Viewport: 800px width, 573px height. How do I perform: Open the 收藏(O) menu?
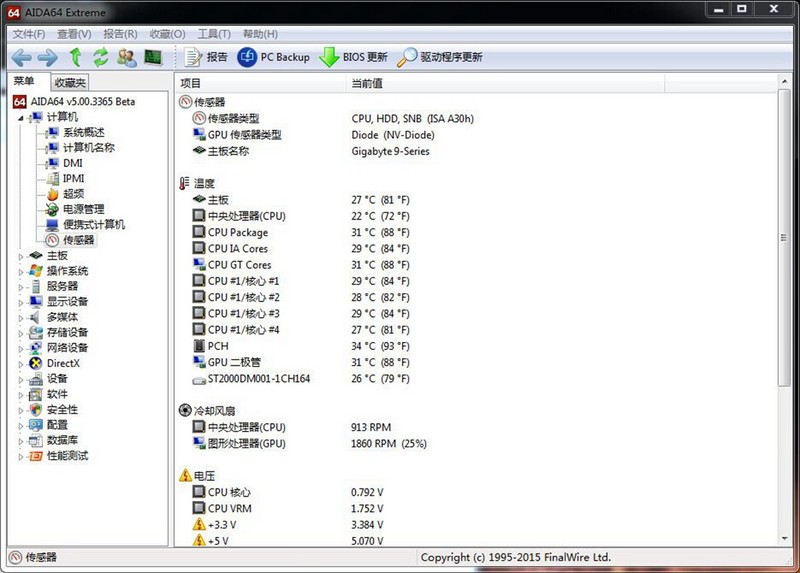(167, 34)
